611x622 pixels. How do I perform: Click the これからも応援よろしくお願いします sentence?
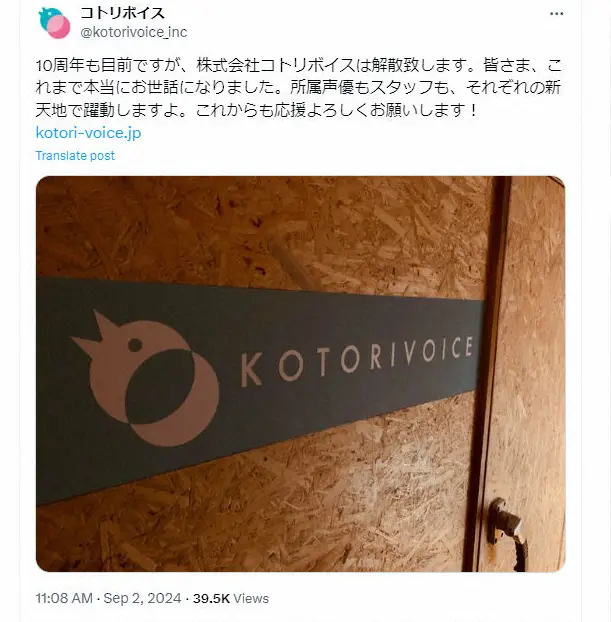pos(336,110)
